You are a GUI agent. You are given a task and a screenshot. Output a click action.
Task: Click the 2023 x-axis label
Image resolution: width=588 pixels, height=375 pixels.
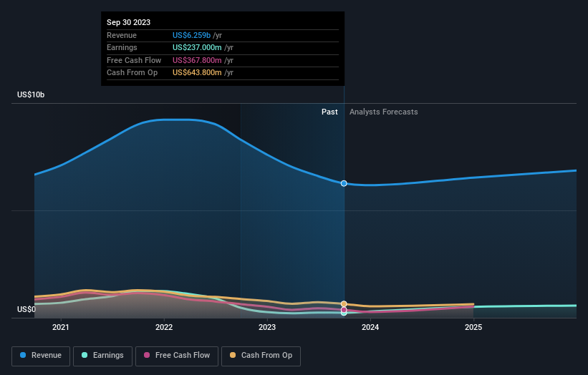pyautogui.click(x=267, y=327)
